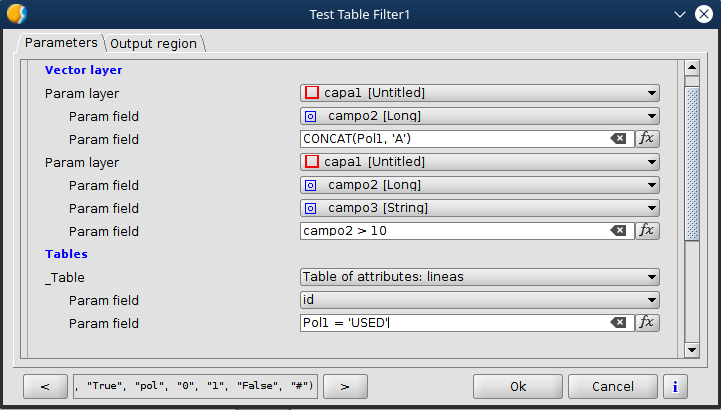
Task: Click the blue info icon button
Action: coord(677,386)
